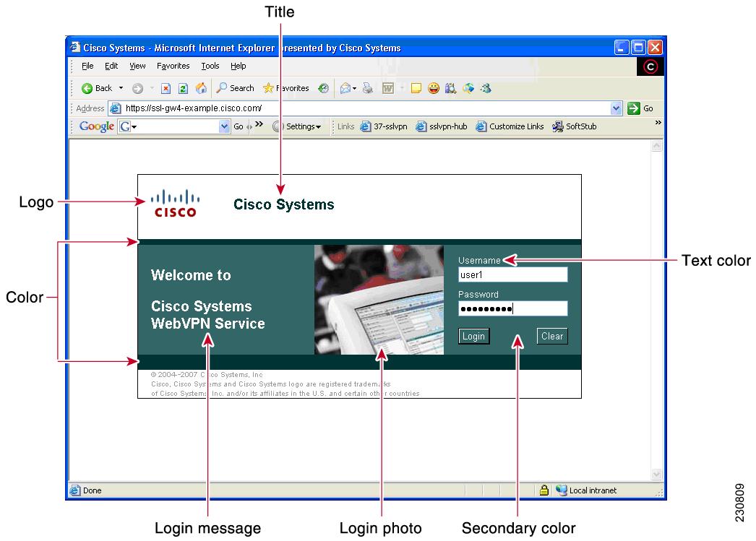
Task: Click in the Password field
Action: (x=513, y=308)
